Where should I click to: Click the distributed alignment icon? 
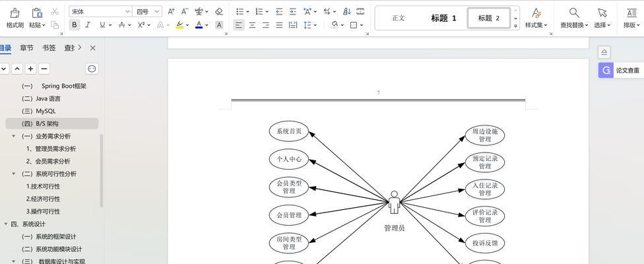[293, 25]
